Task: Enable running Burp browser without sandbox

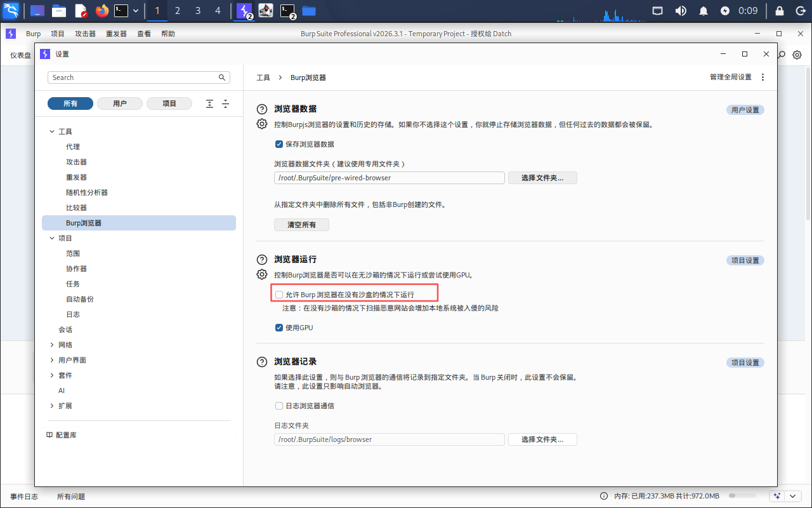Action: pyautogui.click(x=279, y=295)
